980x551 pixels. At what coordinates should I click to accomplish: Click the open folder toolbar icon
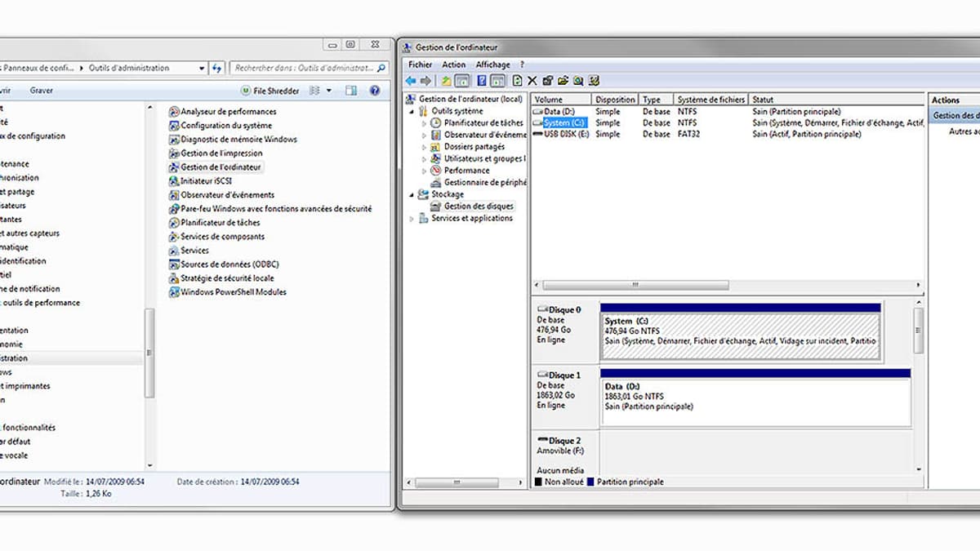click(563, 81)
